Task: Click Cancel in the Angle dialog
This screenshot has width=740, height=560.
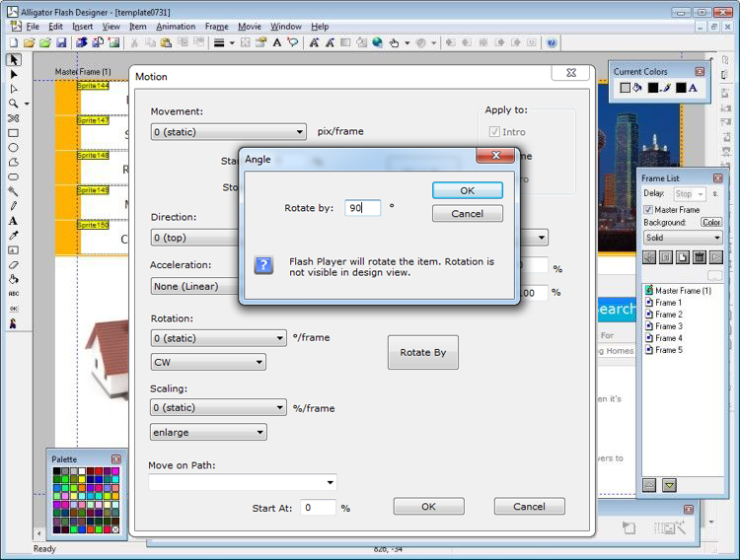Action: (x=468, y=214)
